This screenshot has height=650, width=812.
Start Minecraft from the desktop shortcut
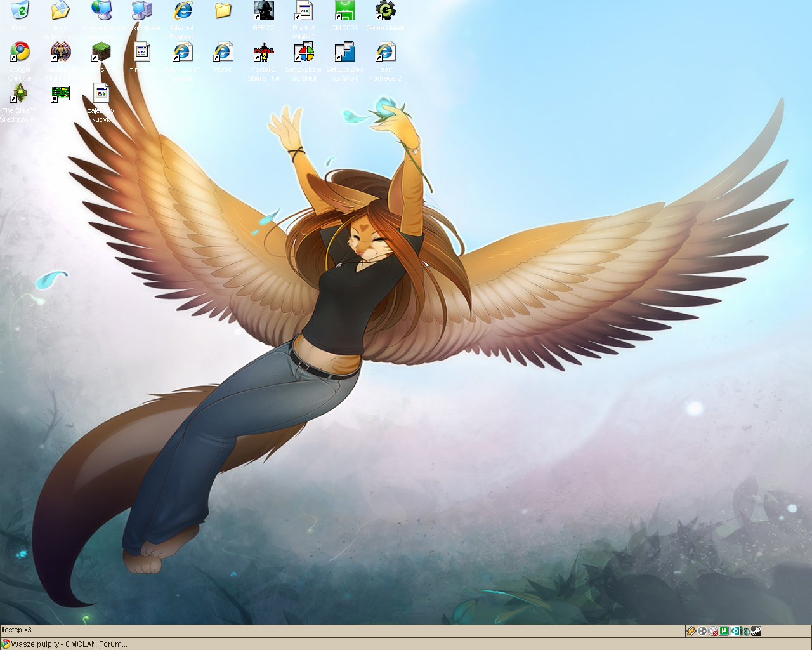(101, 53)
